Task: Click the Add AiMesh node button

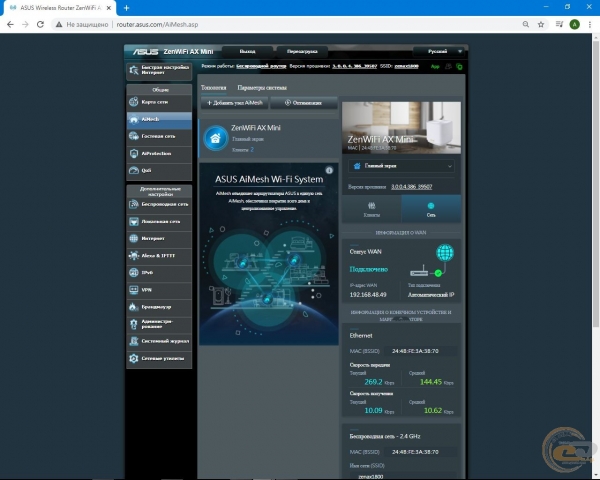Action: tap(235, 103)
